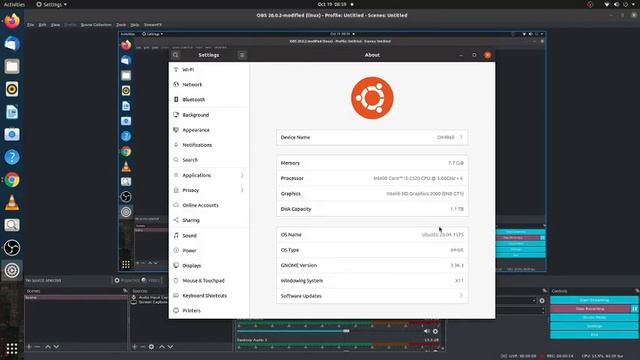Move source down in Sources panel

click(x=171, y=347)
